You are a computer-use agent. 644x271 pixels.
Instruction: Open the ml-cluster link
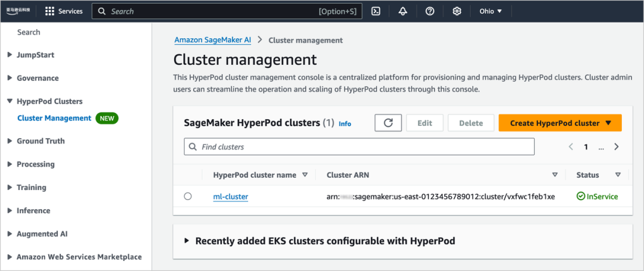click(x=230, y=197)
